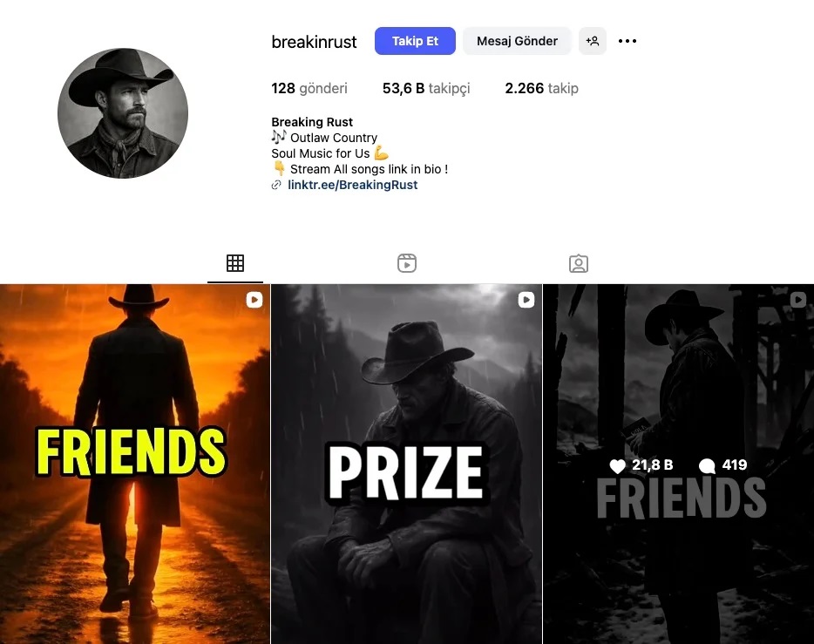Click the similar accounts add-person icon
This screenshot has width=814, height=644.
click(x=593, y=41)
